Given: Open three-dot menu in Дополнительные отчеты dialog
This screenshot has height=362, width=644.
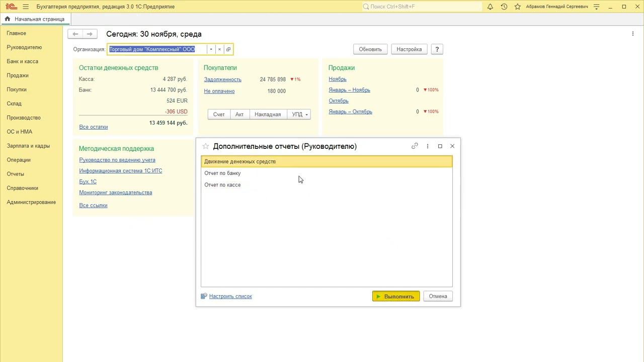Looking at the screenshot, I should point(428,146).
